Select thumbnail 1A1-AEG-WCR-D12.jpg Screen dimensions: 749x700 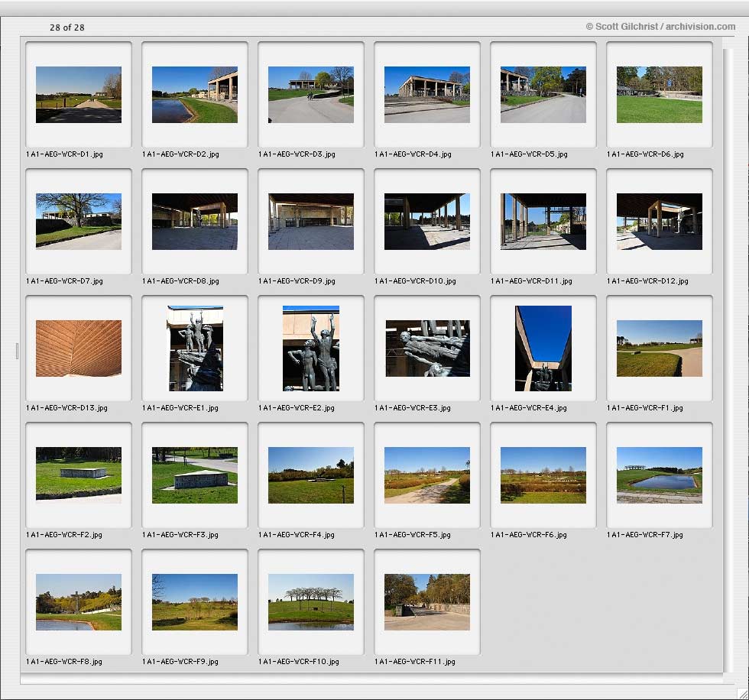tap(659, 222)
